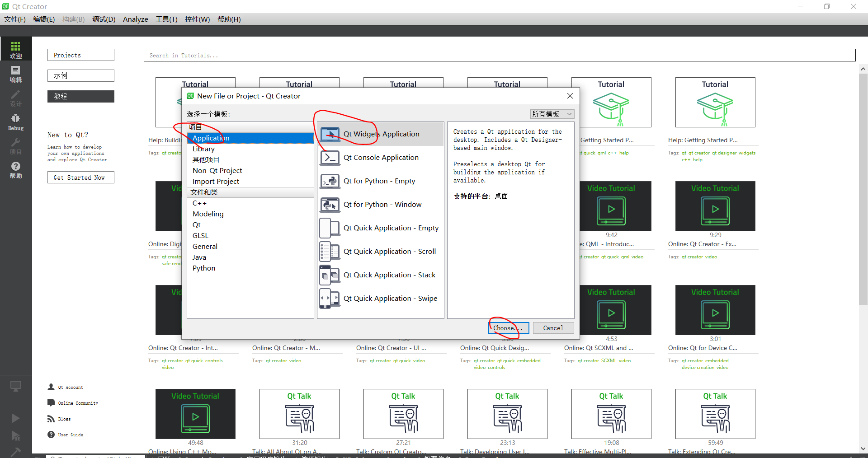The image size is (868, 458).
Task: Open the 编辑(E) menu
Action: click(44, 19)
